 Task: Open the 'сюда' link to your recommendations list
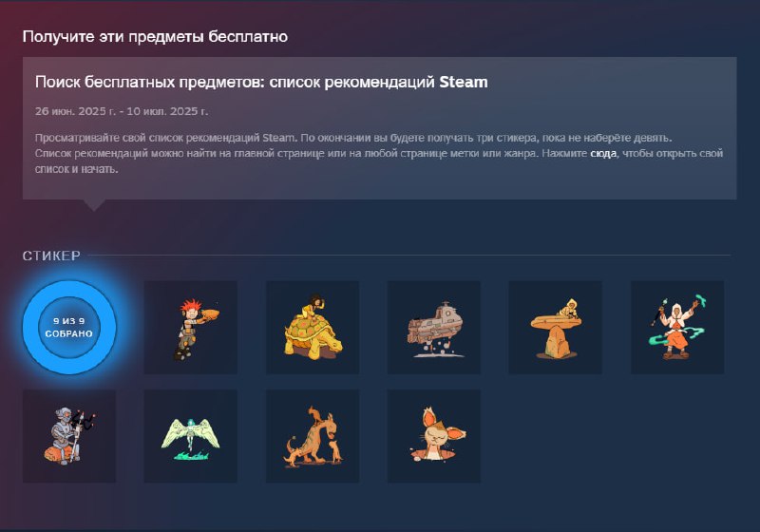(603, 153)
